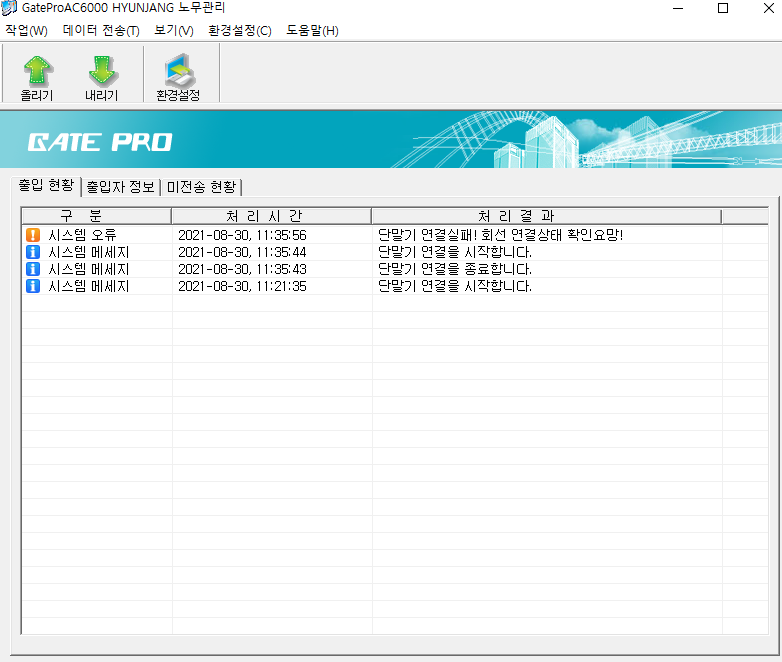Select 단말기 연결을 시작합니다. in the 11:21:35 row
The width and height of the screenshot is (782, 662).
(455, 286)
